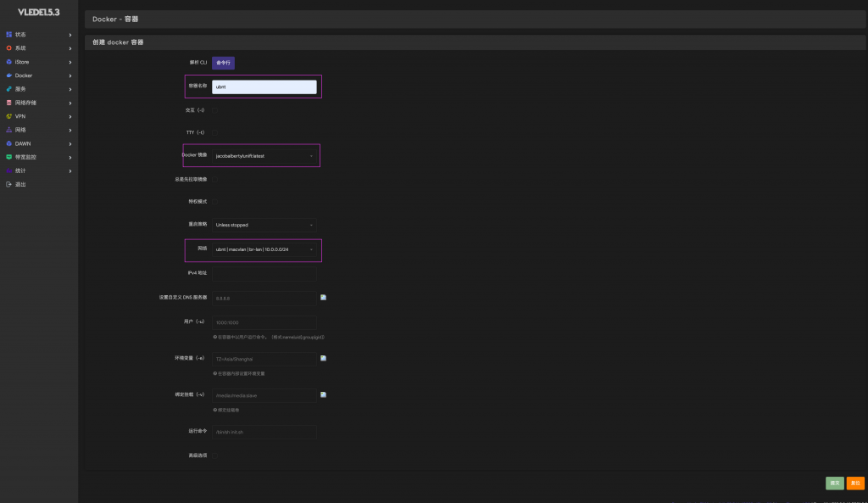Image resolution: width=868 pixels, height=503 pixels.
Task: Click the 退出 logout icon in sidebar
Action: coord(8,184)
